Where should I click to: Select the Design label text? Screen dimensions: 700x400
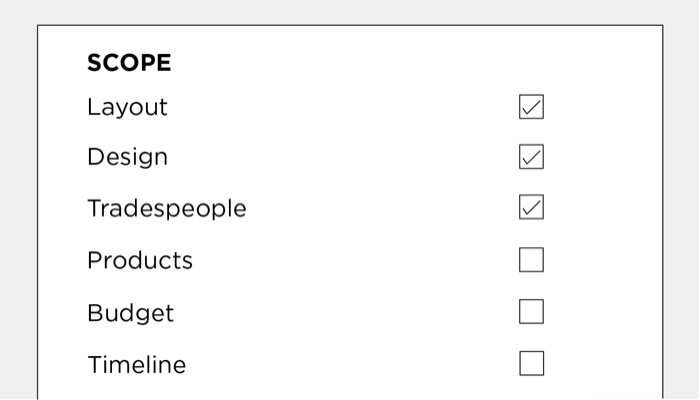click(x=127, y=158)
